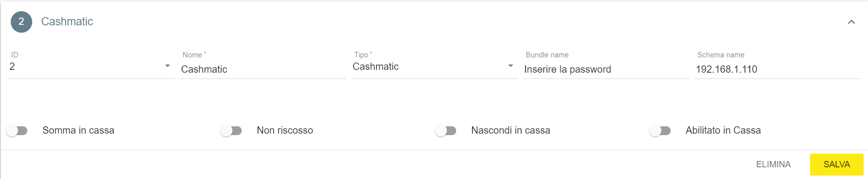Click the Tipo value Cashmatic
868x179 pixels.
click(376, 66)
